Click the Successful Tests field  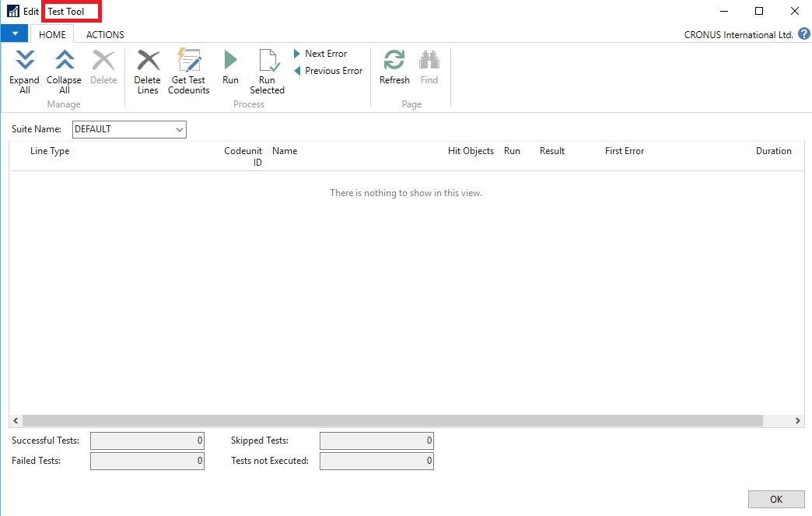click(x=147, y=441)
